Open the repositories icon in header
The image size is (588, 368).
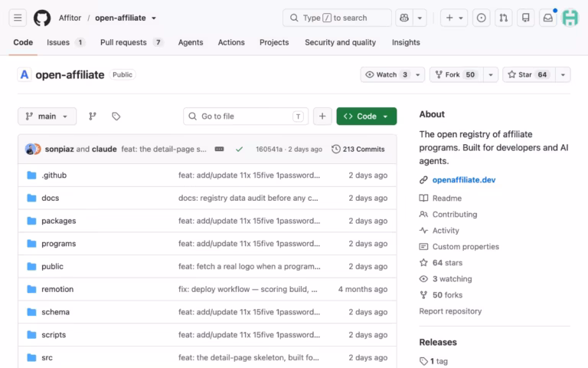click(526, 18)
